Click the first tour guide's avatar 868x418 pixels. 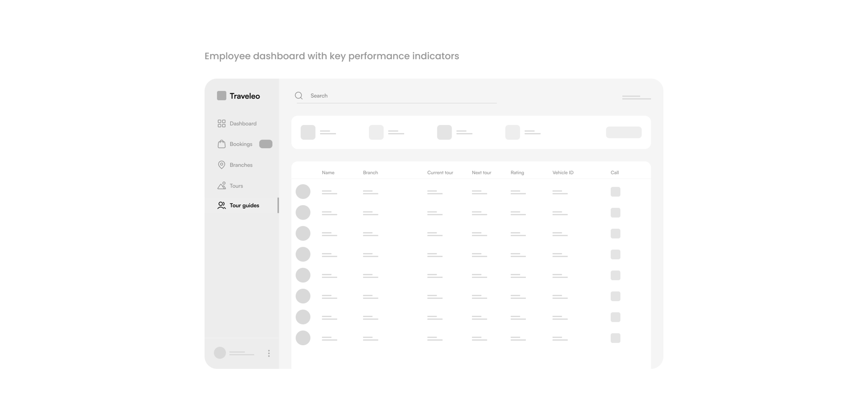click(x=303, y=192)
